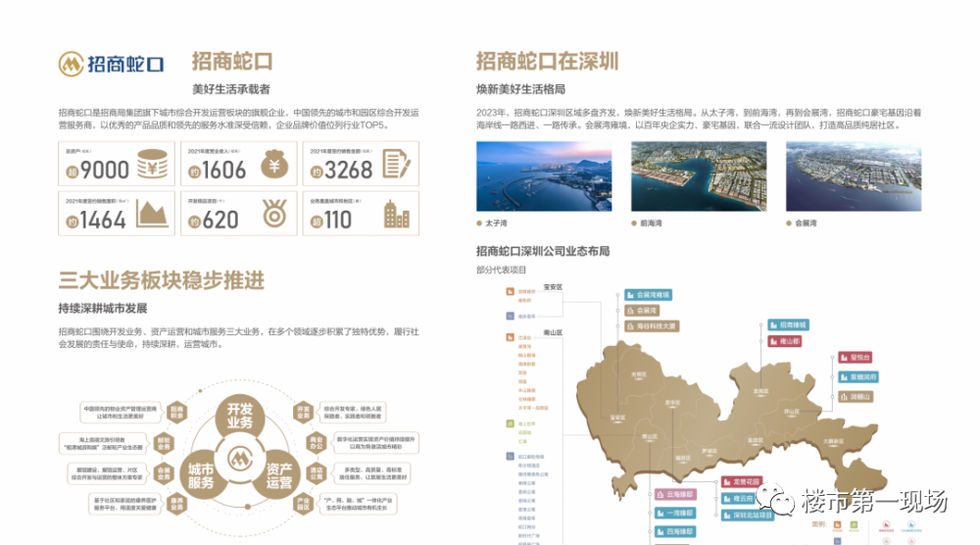
Task: Click the 1606 revenue figure
Action: 223,170
